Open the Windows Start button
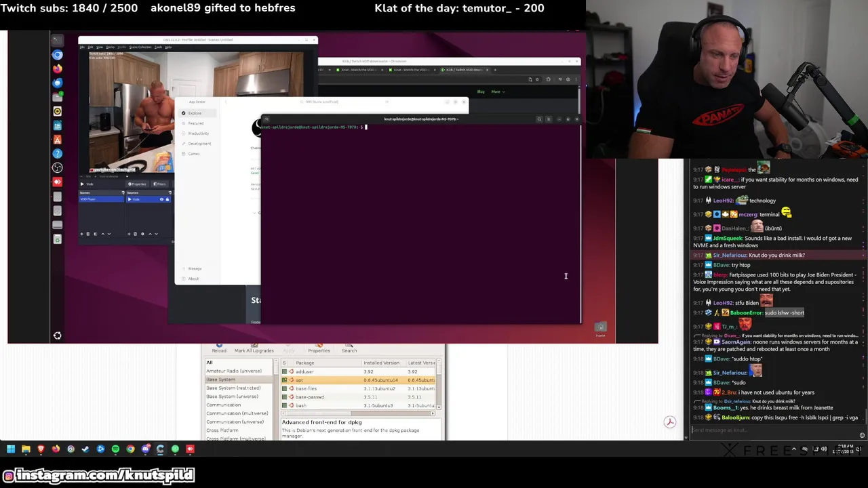The width and height of the screenshot is (868, 488). click(x=11, y=449)
